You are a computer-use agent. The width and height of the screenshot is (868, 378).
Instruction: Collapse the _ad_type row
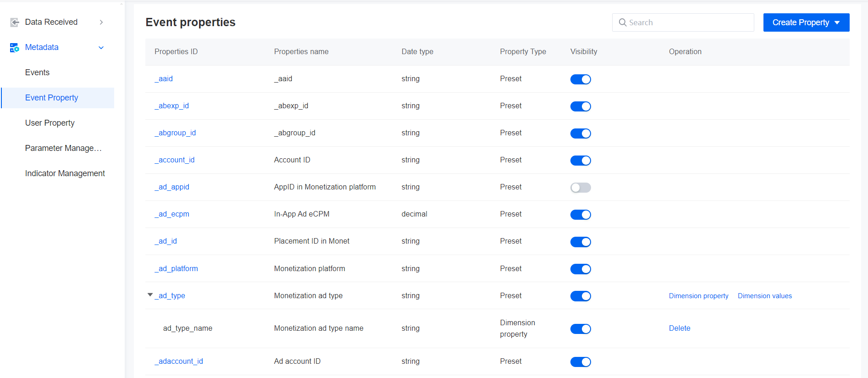150,295
